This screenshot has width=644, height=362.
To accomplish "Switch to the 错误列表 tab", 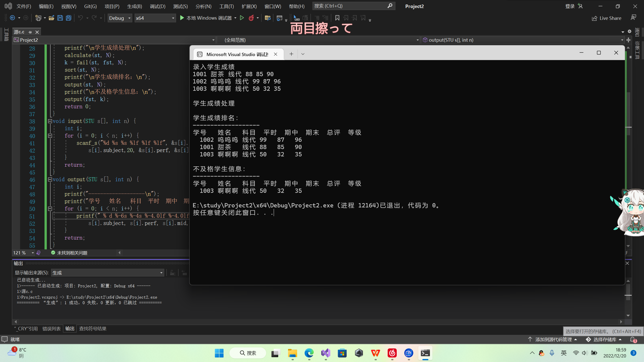I will (51, 329).
